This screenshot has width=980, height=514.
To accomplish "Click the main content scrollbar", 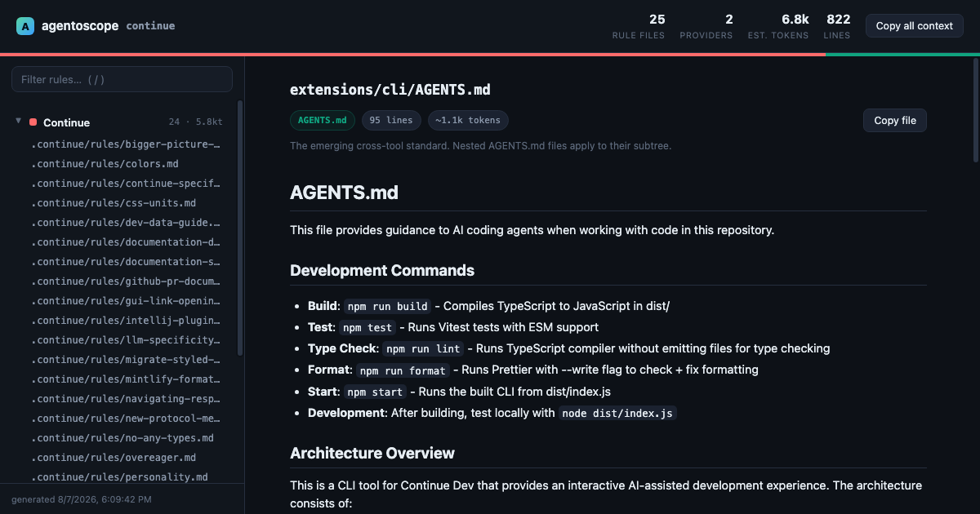I will click(x=976, y=110).
